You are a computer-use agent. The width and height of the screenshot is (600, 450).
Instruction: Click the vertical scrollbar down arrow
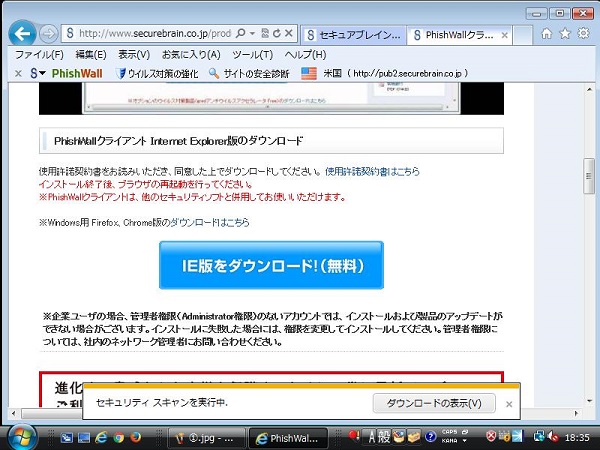(589, 401)
